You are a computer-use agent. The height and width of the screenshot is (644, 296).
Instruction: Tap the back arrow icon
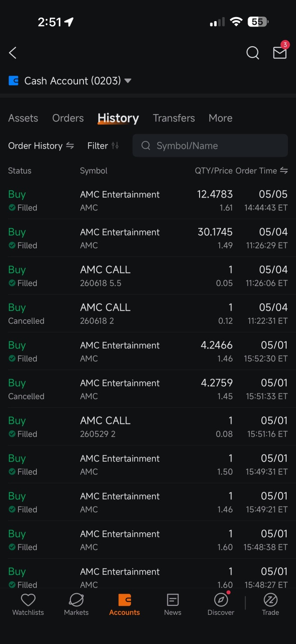(x=13, y=53)
